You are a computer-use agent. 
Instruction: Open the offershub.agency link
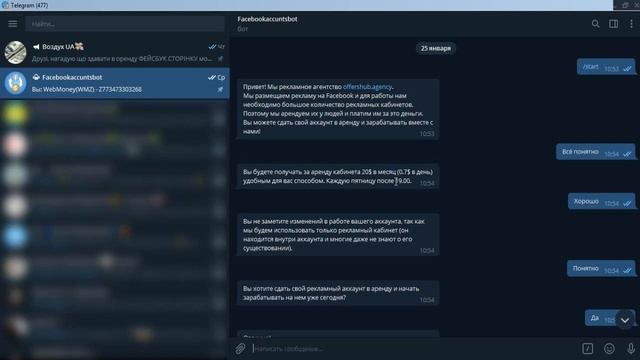(x=367, y=87)
